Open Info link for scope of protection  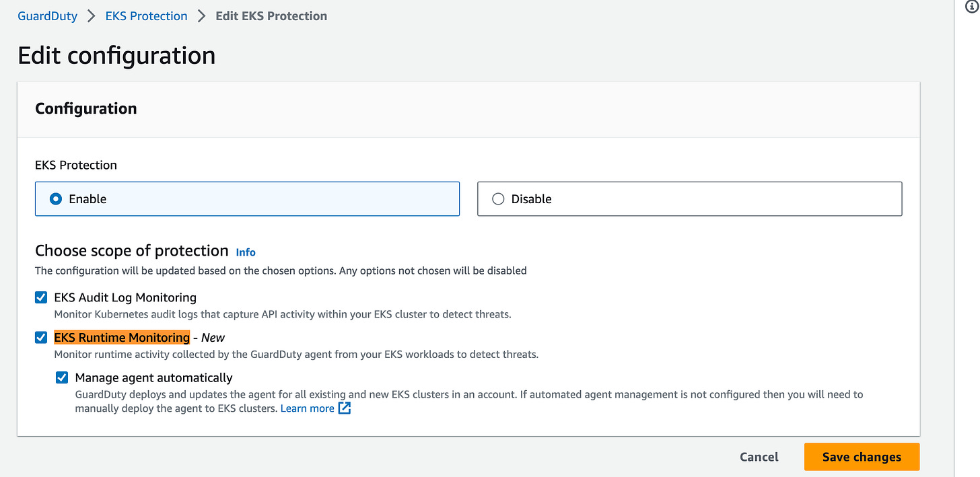pos(246,252)
